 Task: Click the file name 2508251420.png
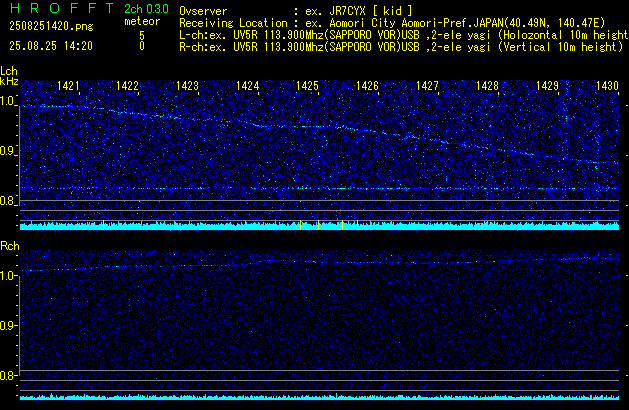tap(51, 26)
